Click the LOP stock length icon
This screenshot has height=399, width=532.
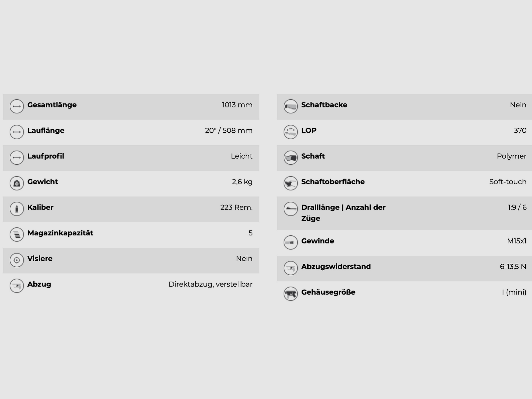point(291,132)
